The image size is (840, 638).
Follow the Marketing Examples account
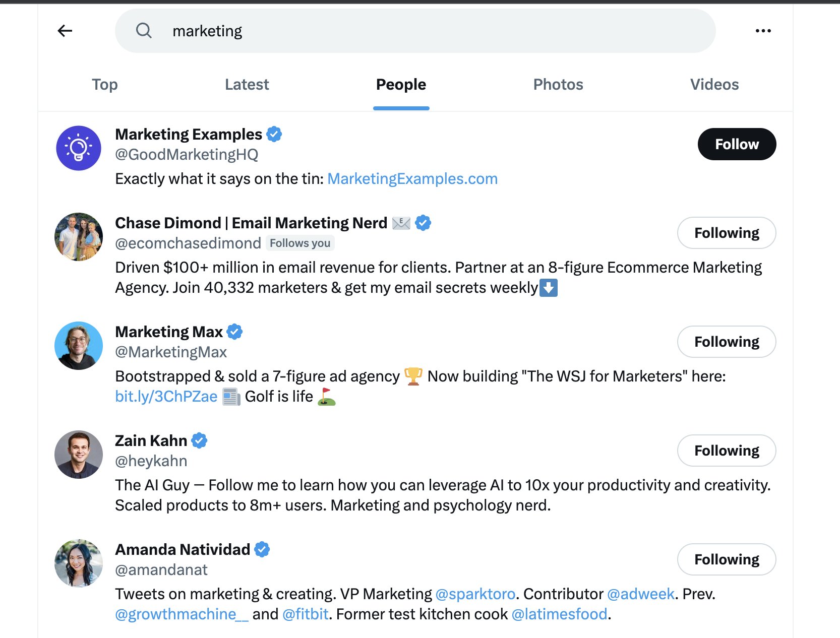coord(737,144)
